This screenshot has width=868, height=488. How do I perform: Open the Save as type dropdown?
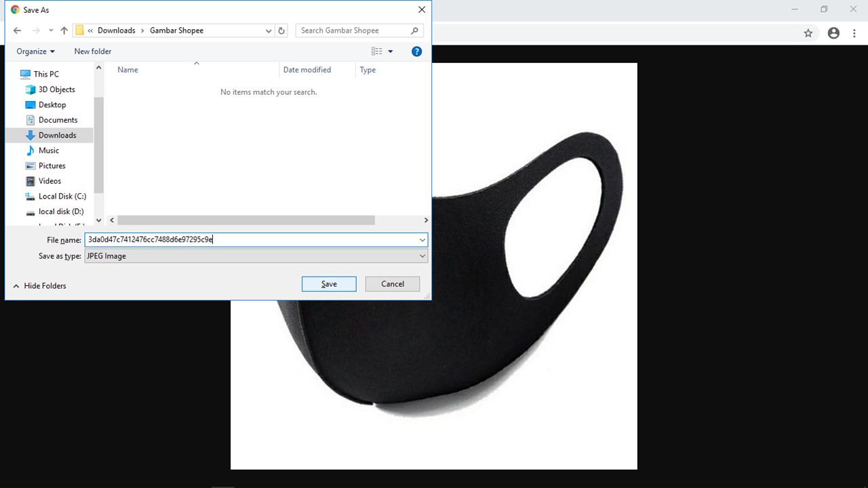[256, 256]
